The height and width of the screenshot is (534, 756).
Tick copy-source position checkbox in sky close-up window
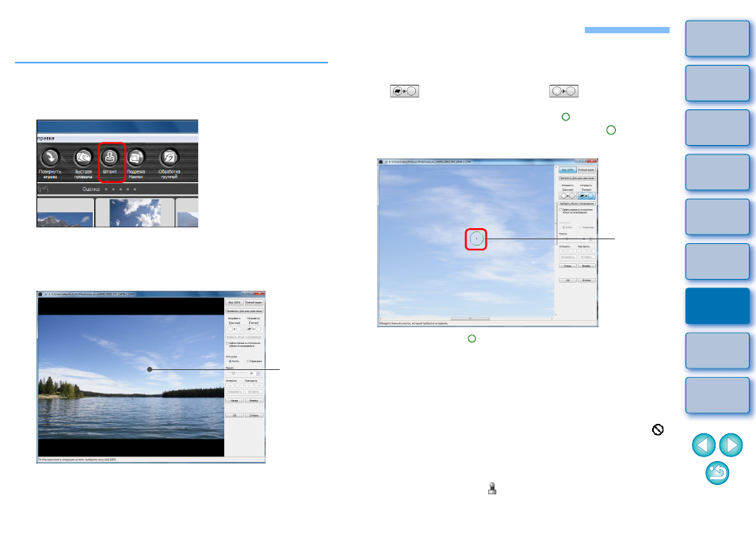tap(560, 210)
